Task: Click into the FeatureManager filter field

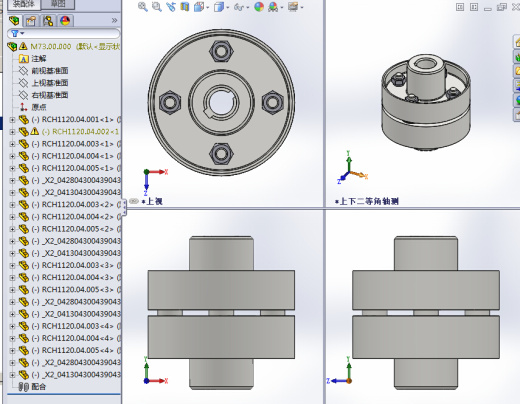Action: (63, 33)
